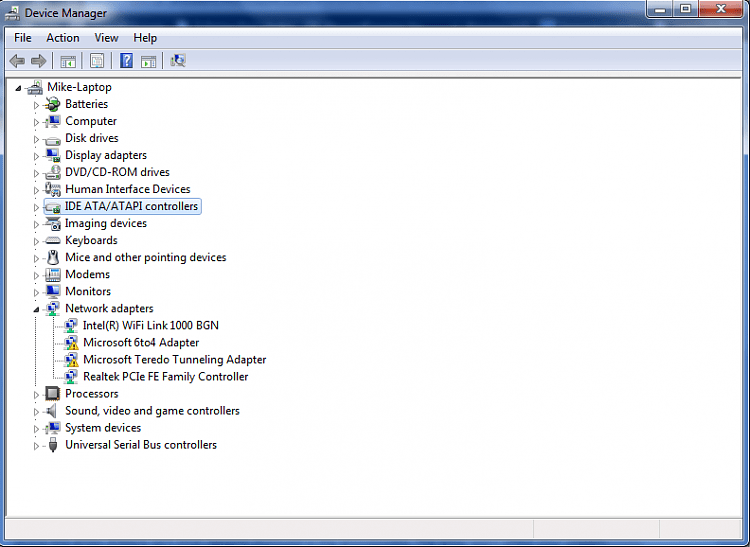Click the Keyboards category icon
Viewport: 750px width, 547px height.
[53, 241]
